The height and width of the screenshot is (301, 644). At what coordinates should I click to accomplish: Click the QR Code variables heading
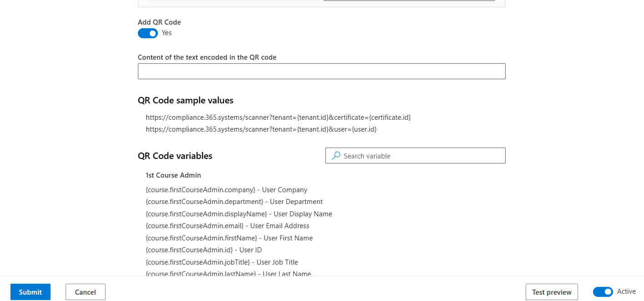tap(175, 156)
